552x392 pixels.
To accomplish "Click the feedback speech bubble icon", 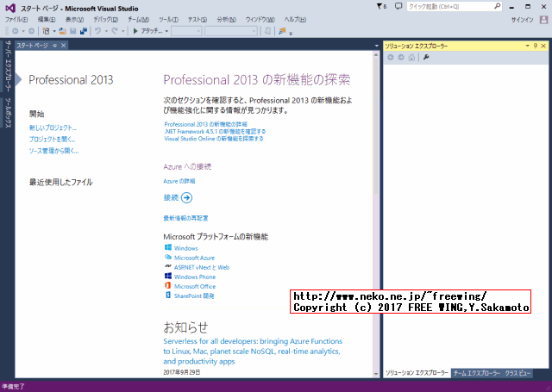I will (398, 6).
